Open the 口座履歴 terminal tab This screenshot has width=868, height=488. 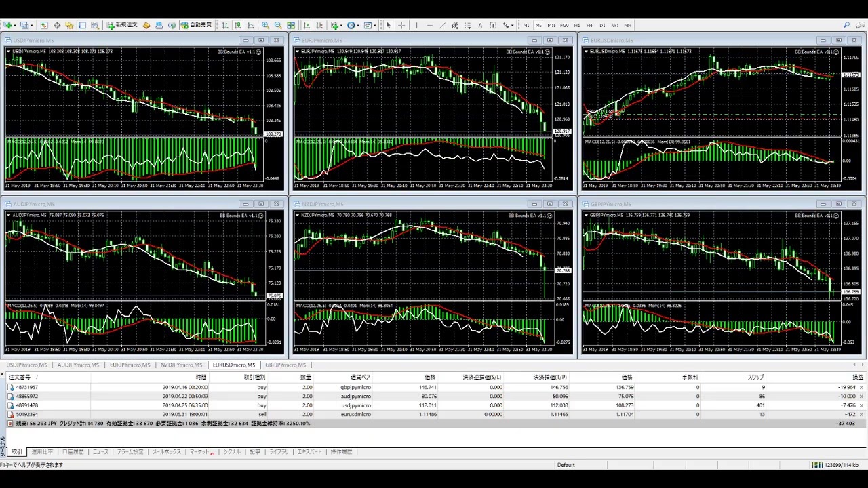click(x=73, y=451)
